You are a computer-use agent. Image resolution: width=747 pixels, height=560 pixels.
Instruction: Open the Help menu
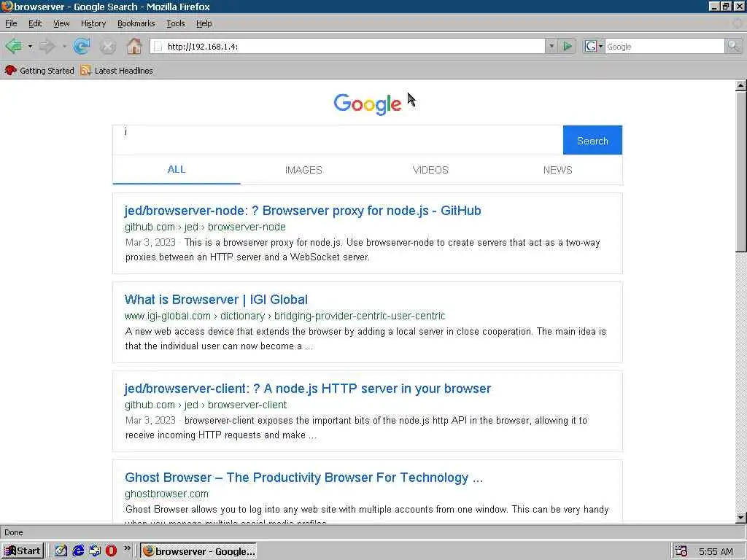[204, 23]
